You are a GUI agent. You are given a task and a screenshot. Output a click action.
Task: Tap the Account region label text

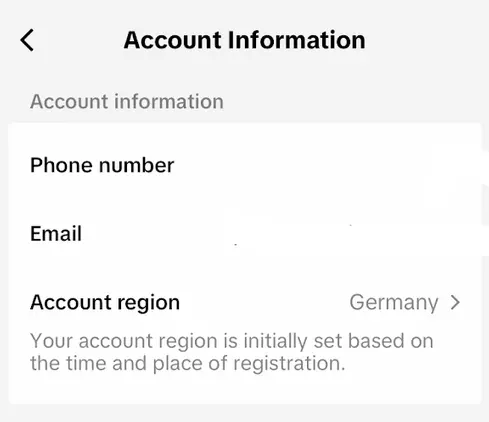[105, 303]
